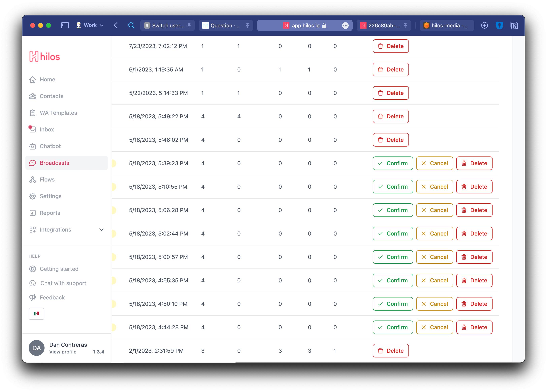Click the Mexico flag language button
The height and width of the screenshot is (392, 547).
click(x=36, y=313)
